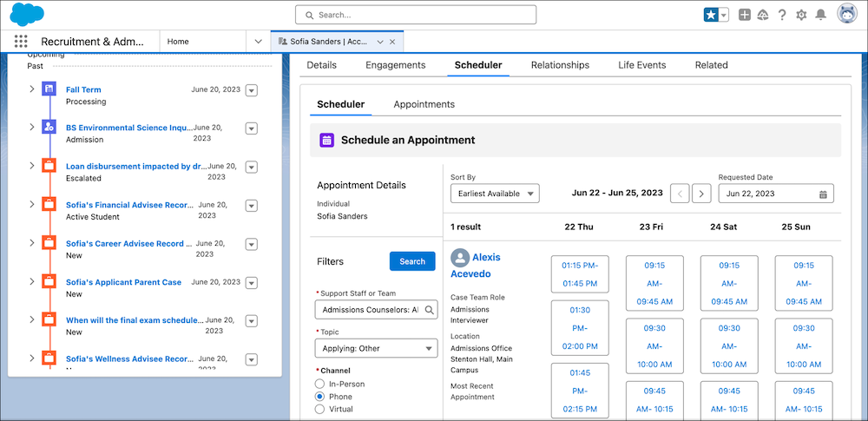Click Alexis Acevedo avatar icon
Image resolution: width=868 pixels, height=421 pixels.
coord(459,258)
